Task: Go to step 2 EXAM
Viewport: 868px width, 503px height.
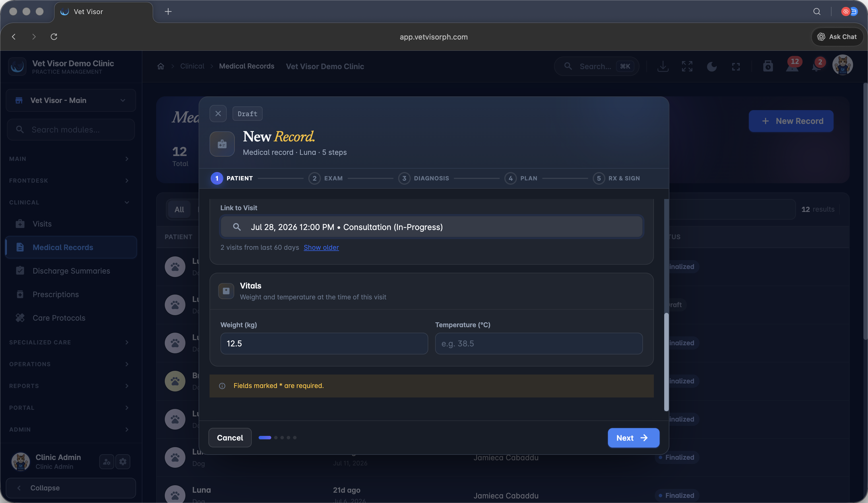Action: pyautogui.click(x=325, y=178)
